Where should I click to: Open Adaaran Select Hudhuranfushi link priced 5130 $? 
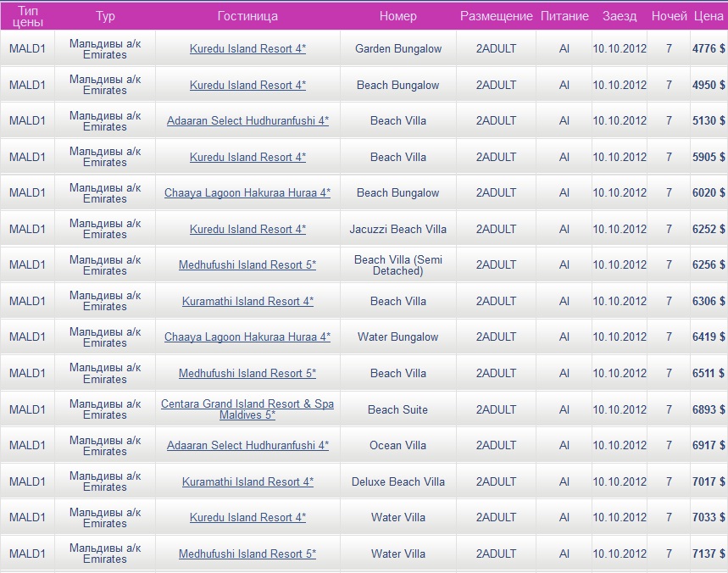(247, 121)
